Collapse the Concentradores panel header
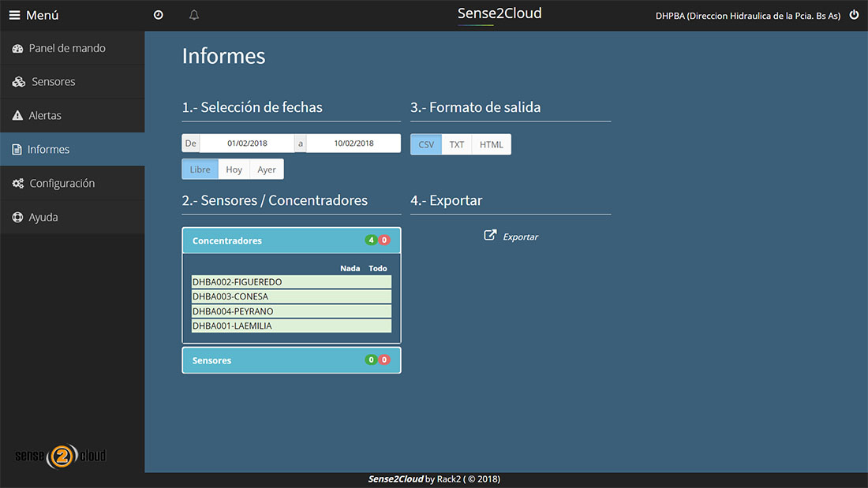The image size is (868, 488). 291,240
